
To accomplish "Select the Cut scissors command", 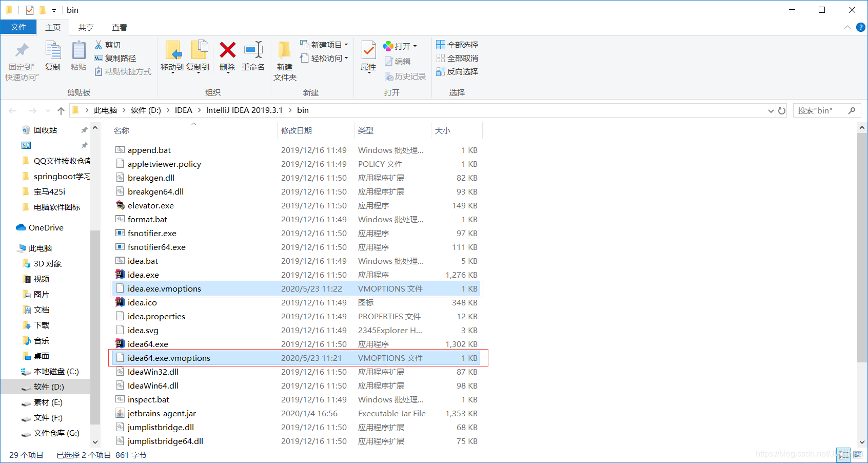I will pos(108,45).
